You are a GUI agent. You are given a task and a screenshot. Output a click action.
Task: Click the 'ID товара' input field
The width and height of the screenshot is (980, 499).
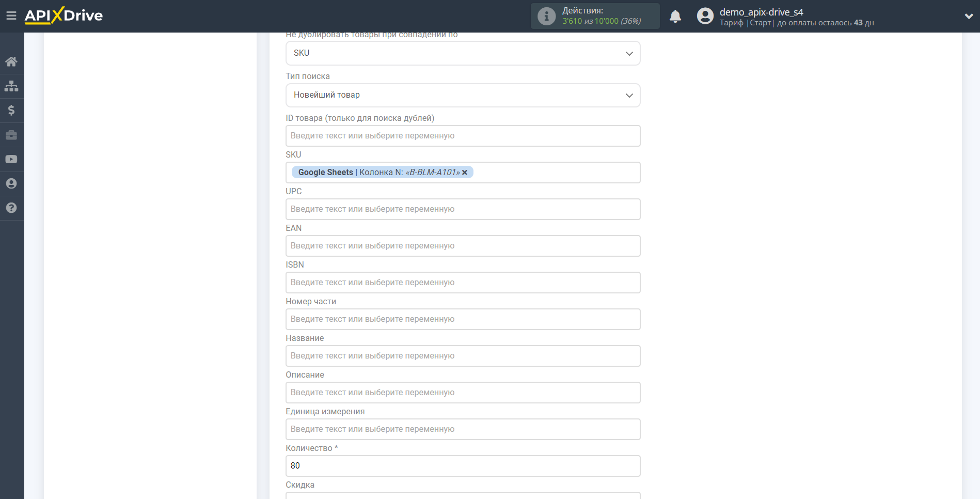click(463, 136)
